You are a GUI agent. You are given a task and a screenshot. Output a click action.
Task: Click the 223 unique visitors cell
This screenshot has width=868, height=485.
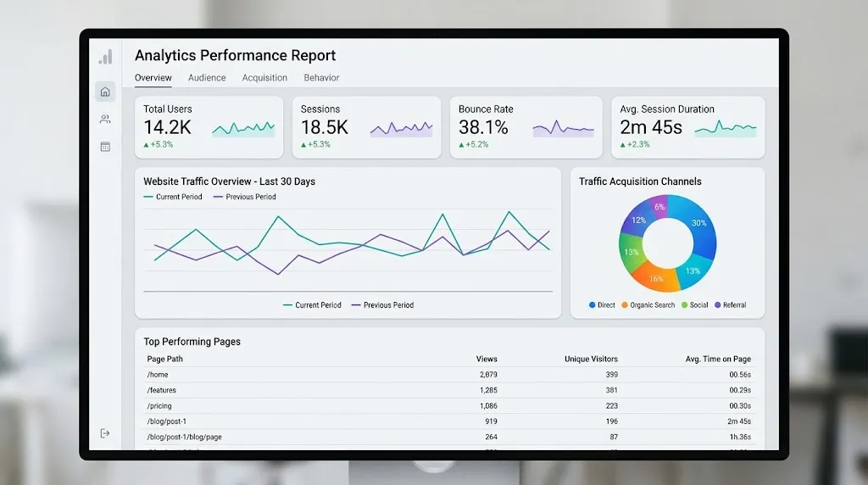click(612, 406)
